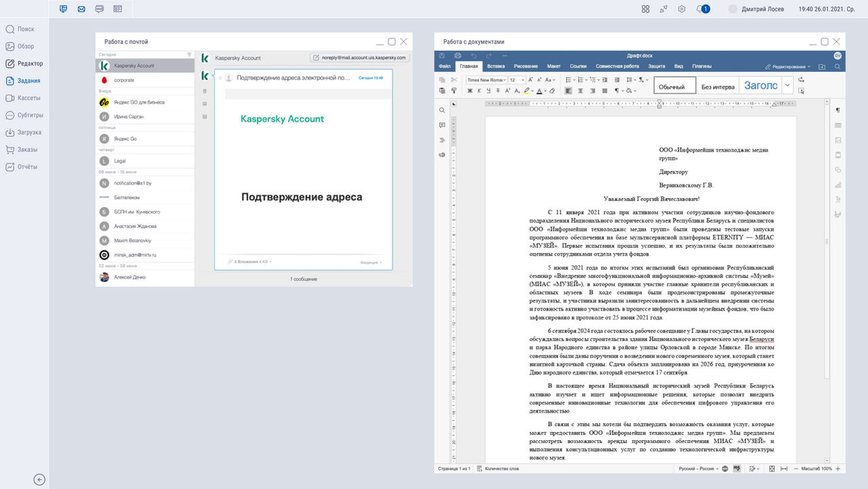The image size is (868, 489).
Task: Open the filter icon above the mail list
Action: pos(189,54)
